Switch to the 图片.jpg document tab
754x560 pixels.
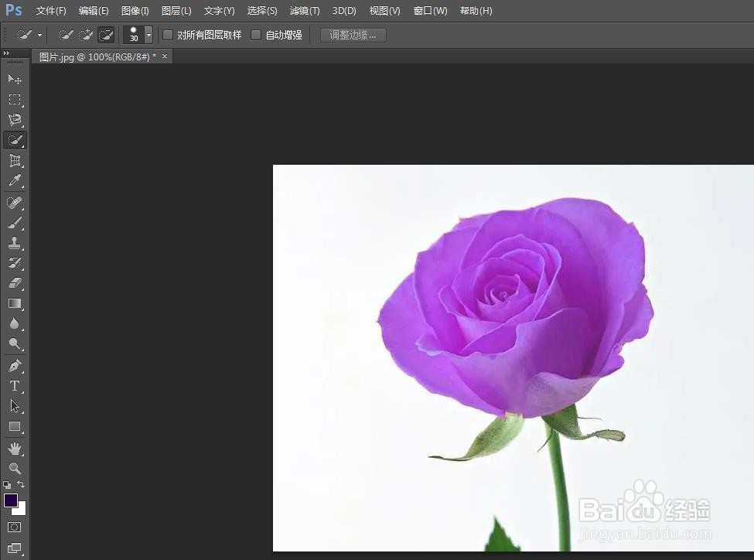coord(97,56)
